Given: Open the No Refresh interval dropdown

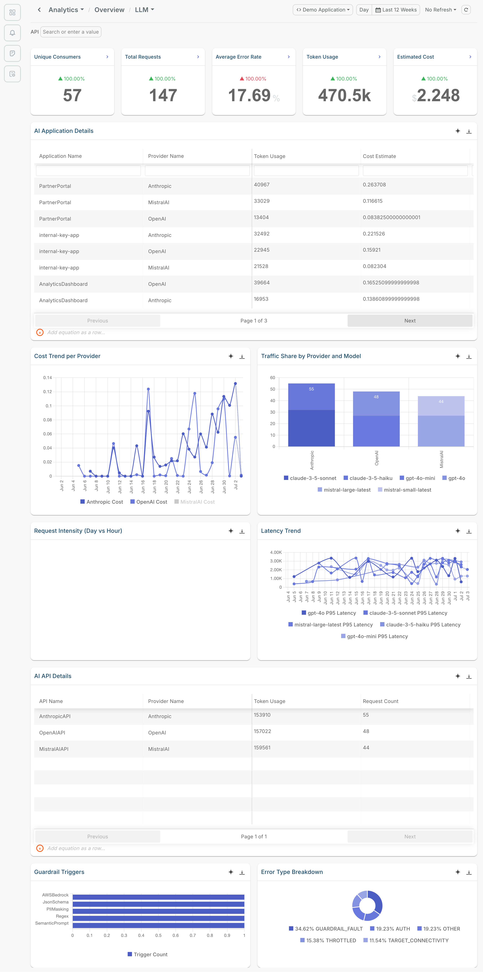Looking at the screenshot, I should pos(441,10).
